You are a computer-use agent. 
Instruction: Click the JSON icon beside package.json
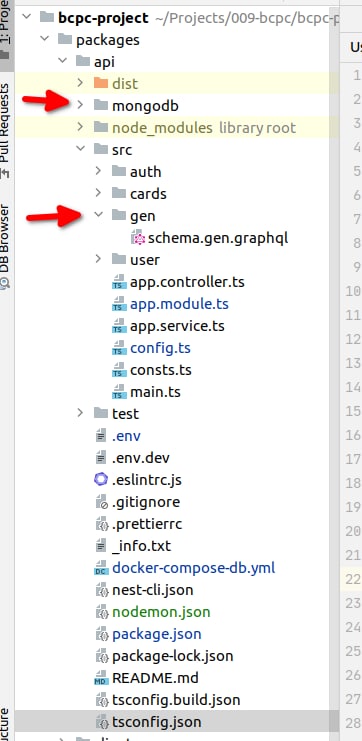[101, 634]
